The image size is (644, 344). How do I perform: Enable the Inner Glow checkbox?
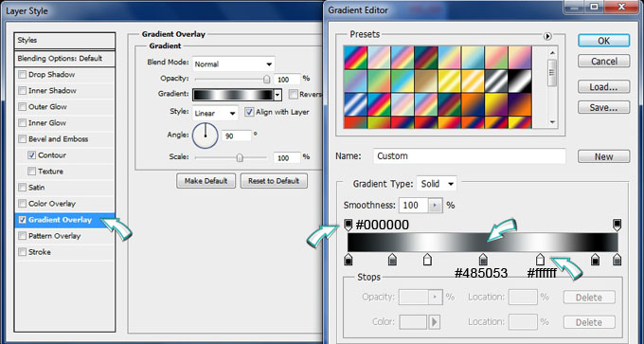tap(22, 123)
